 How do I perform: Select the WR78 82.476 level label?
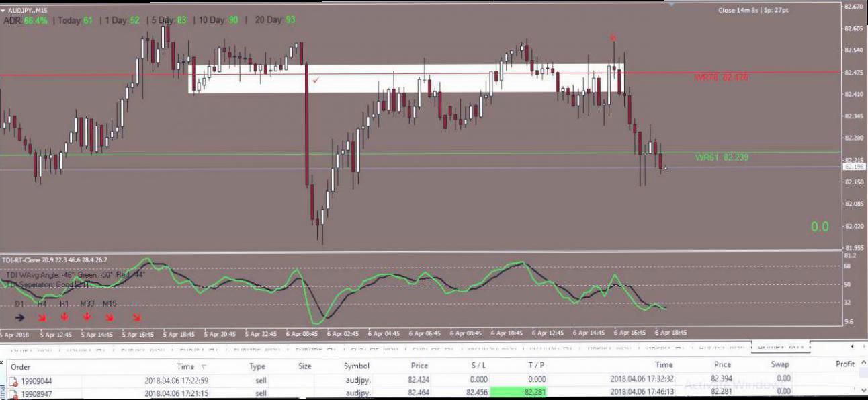pyautogui.click(x=722, y=78)
